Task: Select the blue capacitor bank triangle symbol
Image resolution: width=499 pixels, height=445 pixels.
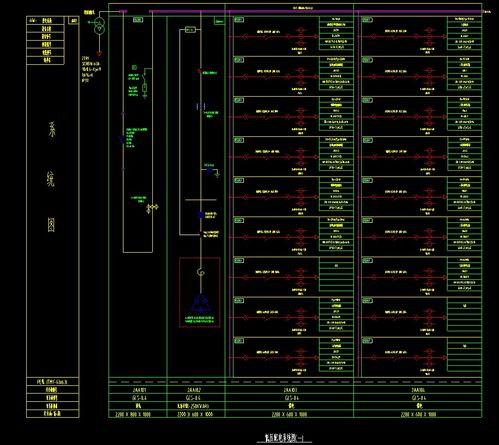Action: (x=200, y=303)
